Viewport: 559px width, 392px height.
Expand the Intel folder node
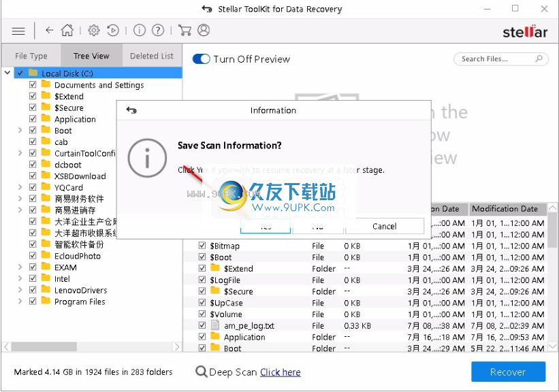[x=20, y=278]
